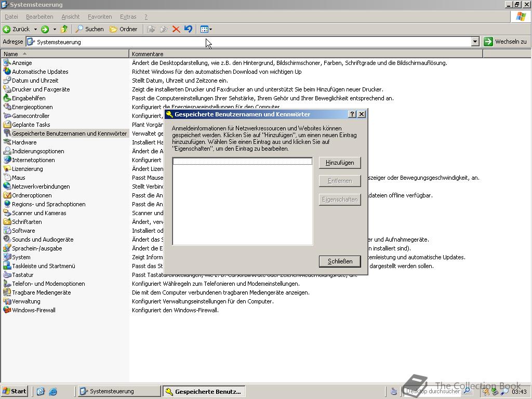Open the views dropdown button in toolbar
Viewport: 532px width, 399px height.
206,29
